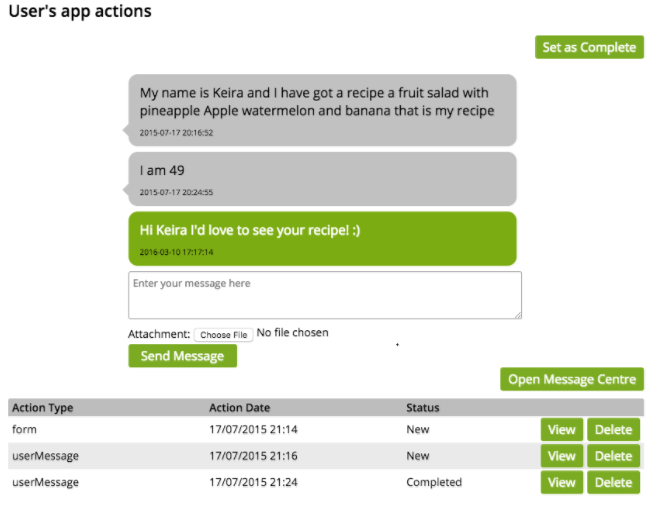Delete the form action row
The width and height of the screenshot is (663, 509).
click(613, 430)
